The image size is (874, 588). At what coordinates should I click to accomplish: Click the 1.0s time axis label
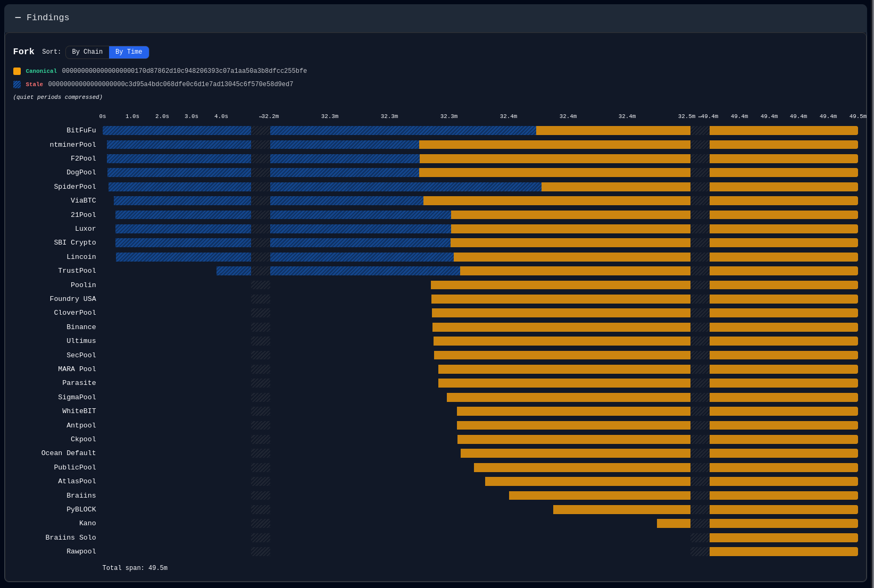pyautogui.click(x=132, y=116)
